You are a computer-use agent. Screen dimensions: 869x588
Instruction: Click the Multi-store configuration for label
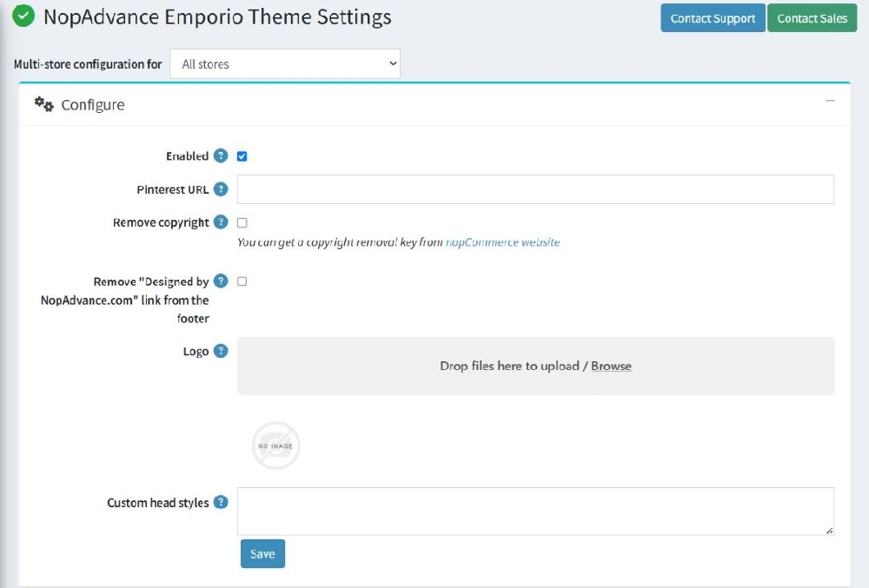(x=88, y=64)
